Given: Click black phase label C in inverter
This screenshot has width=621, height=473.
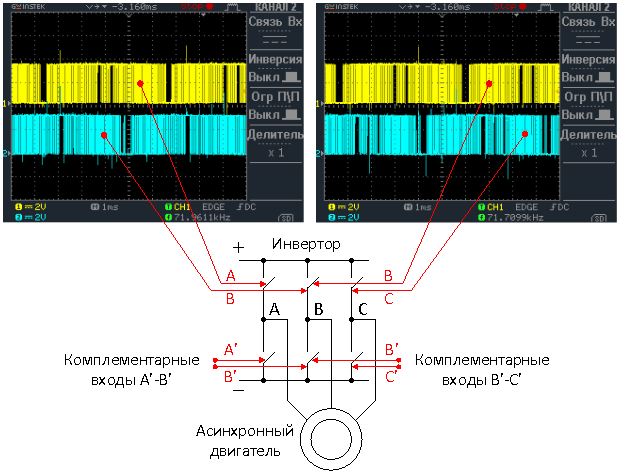Looking at the screenshot, I should pyautogui.click(x=363, y=309).
